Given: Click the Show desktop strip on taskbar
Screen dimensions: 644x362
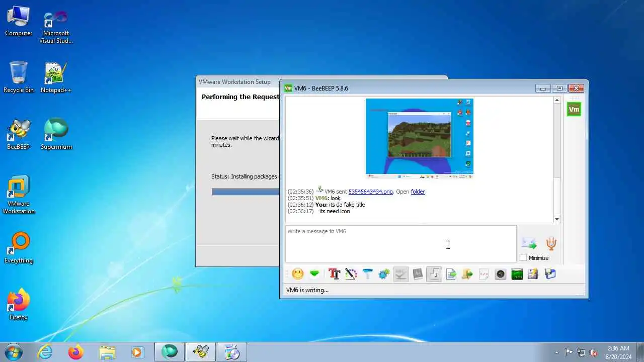Looking at the screenshot, I should pyautogui.click(x=640, y=352).
